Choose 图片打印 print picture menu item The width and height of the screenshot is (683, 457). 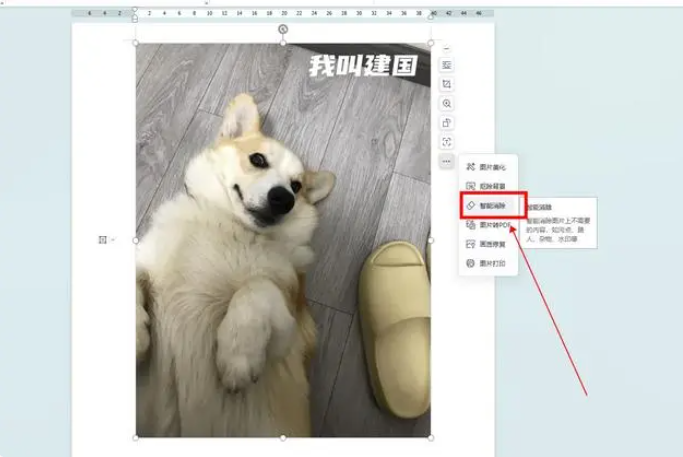pos(488,263)
